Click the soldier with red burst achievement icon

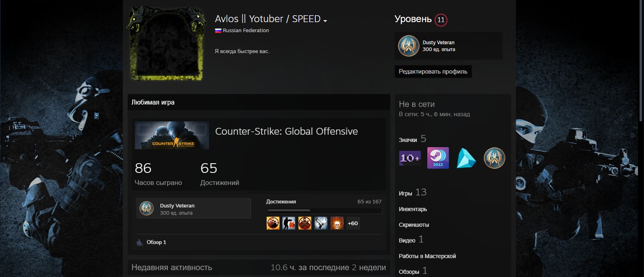[289, 223]
